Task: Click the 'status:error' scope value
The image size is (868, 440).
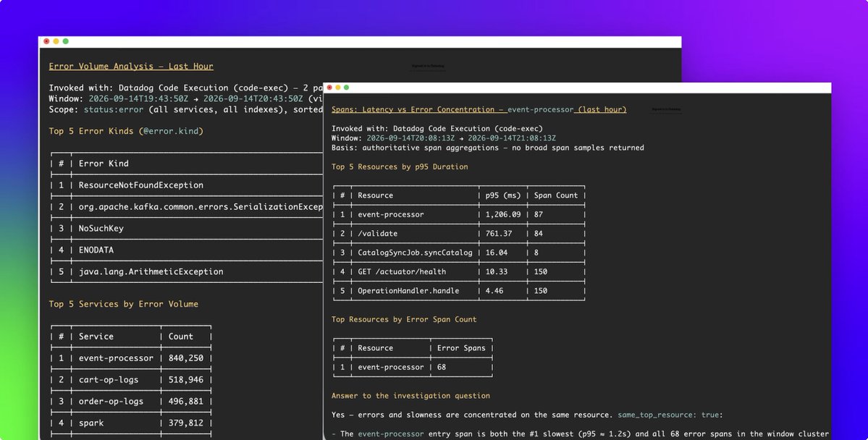Action: 114,109
